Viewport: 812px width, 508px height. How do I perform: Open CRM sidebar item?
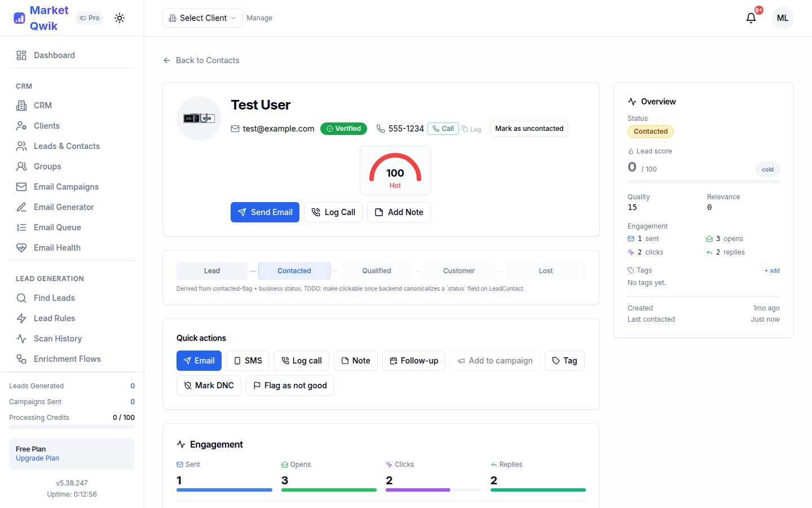pos(72,106)
